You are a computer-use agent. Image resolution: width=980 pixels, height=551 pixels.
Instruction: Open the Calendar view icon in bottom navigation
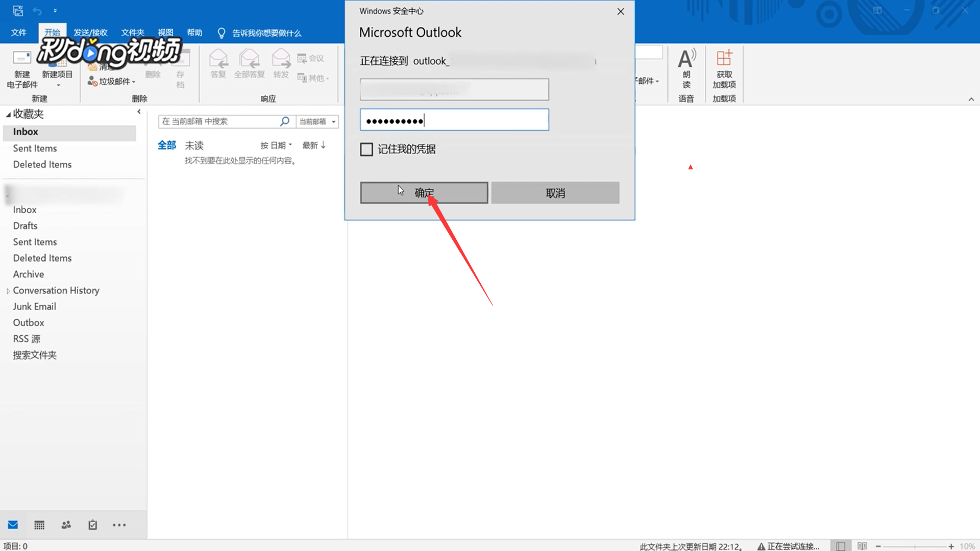[39, 525]
